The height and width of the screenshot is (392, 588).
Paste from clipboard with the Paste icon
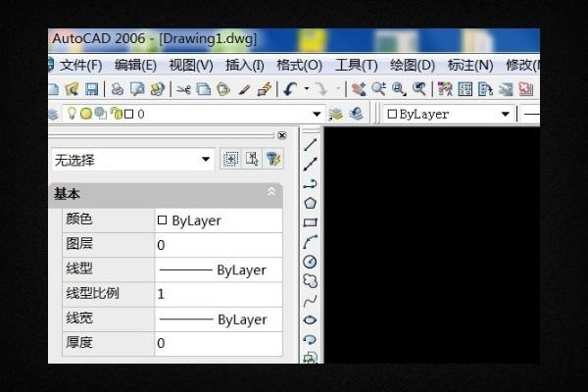pos(223,89)
